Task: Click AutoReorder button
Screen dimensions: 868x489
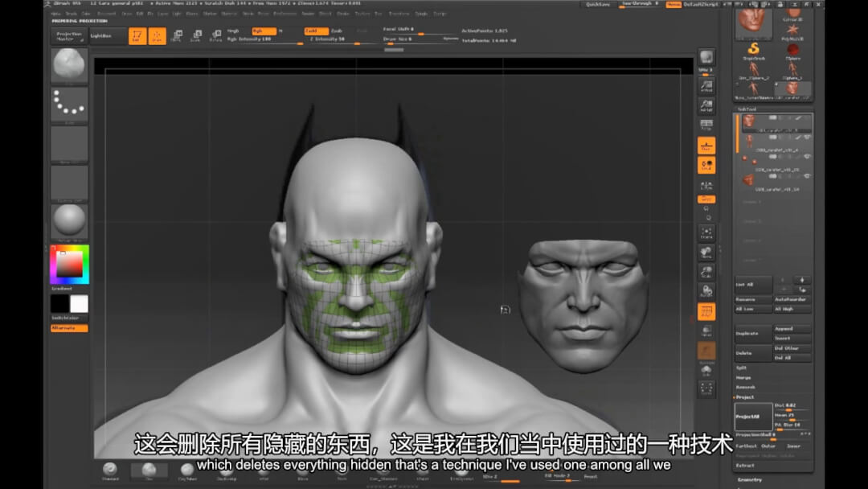Action: pyautogui.click(x=792, y=300)
